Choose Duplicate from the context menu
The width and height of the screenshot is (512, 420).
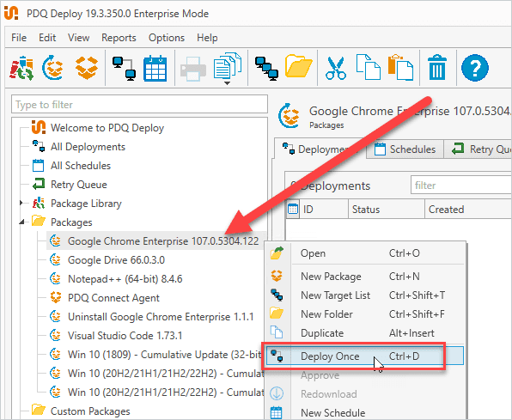pyautogui.click(x=365, y=333)
